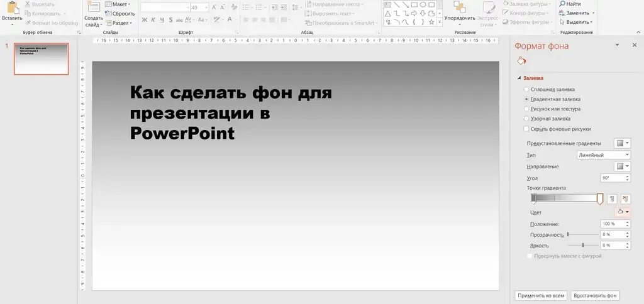This screenshot has width=644, height=304.
Task: Click the font name input box
Action: (165, 8)
